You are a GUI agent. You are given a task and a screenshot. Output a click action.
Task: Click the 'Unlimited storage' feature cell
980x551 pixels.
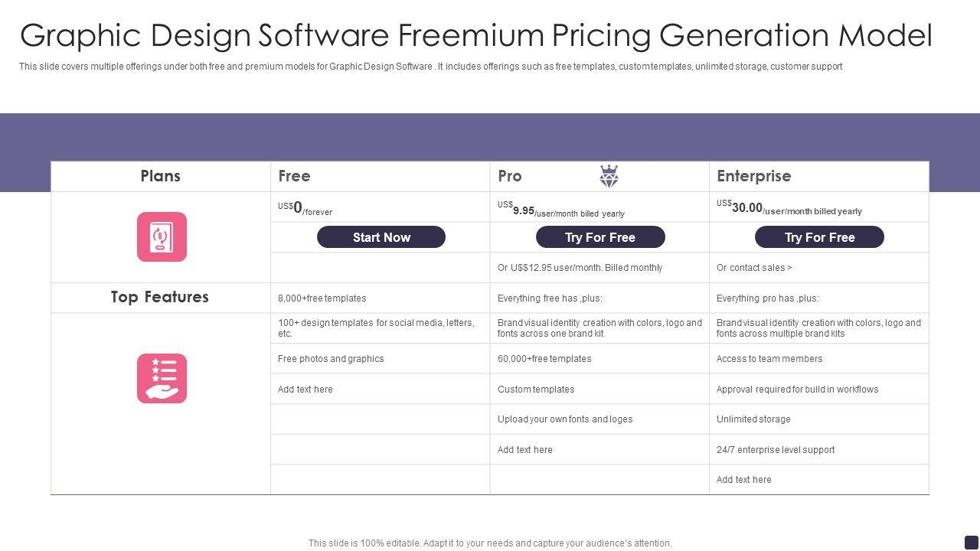[753, 419]
